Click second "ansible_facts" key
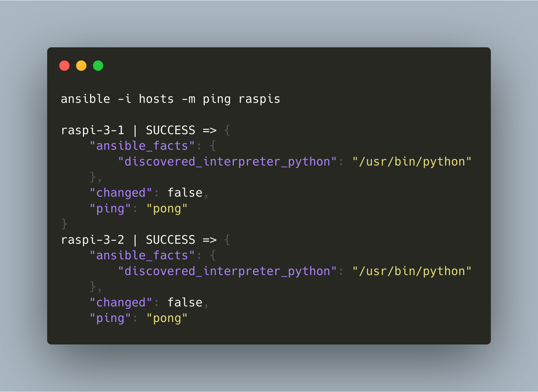The height and width of the screenshot is (392, 538). tap(142, 255)
